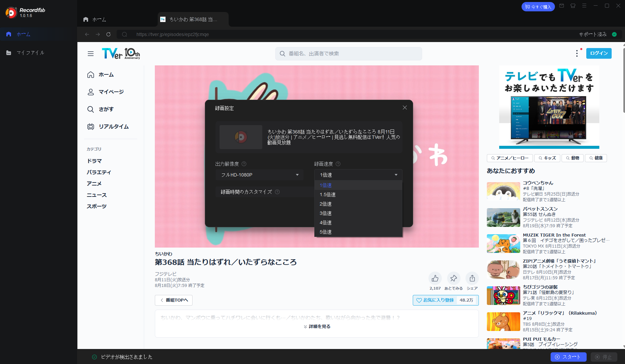Screen dimensions: 625x364
Task: Open TVer hamburger side menu
Action: point(91,54)
